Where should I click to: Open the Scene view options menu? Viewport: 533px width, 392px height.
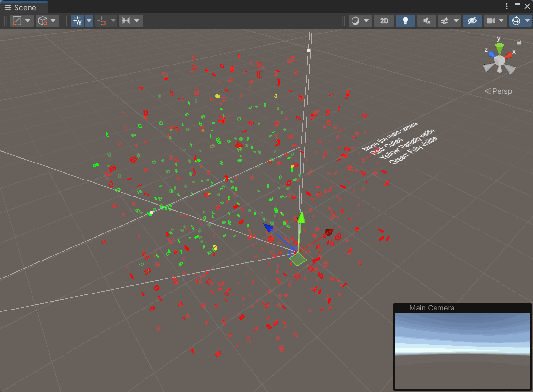[506, 6]
